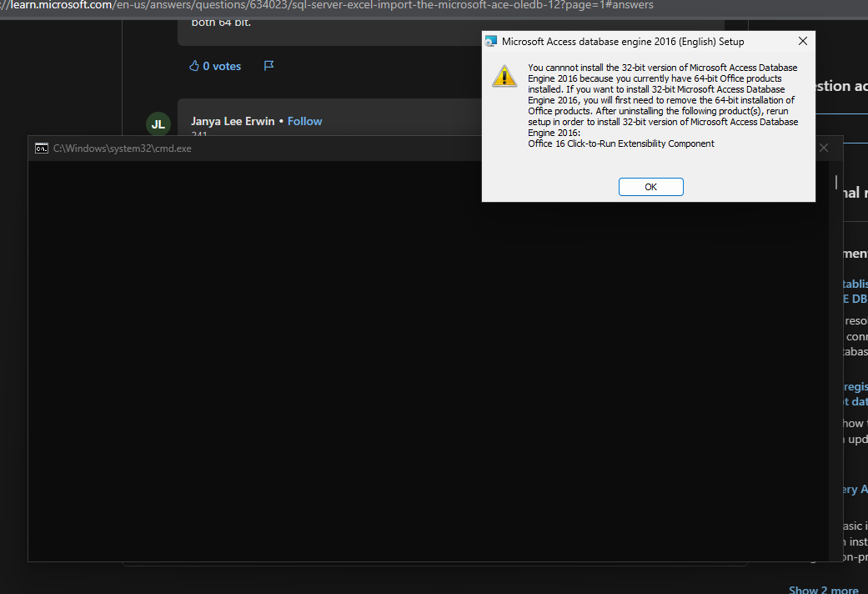Click the browser address bar URL
The height and width of the screenshot is (594, 868).
[327, 5]
